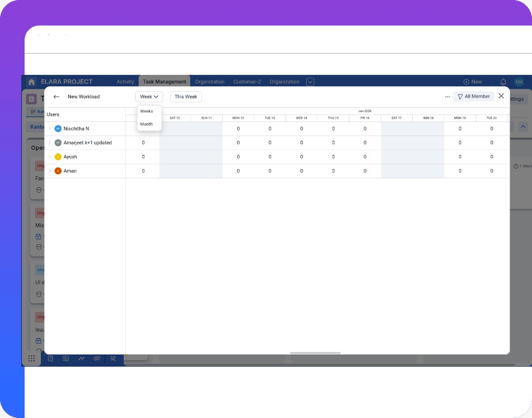Select the document icon in bottom toolbar
The height and width of the screenshot is (418, 532).
tap(51, 358)
